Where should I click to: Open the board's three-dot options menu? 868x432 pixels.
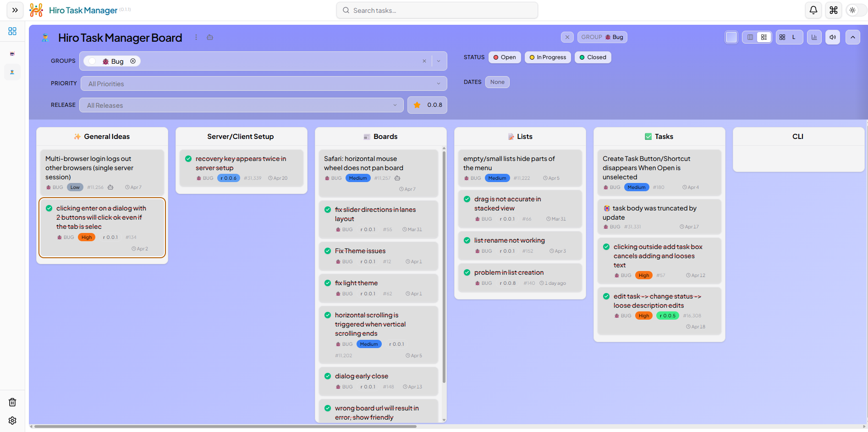[196, 37]
